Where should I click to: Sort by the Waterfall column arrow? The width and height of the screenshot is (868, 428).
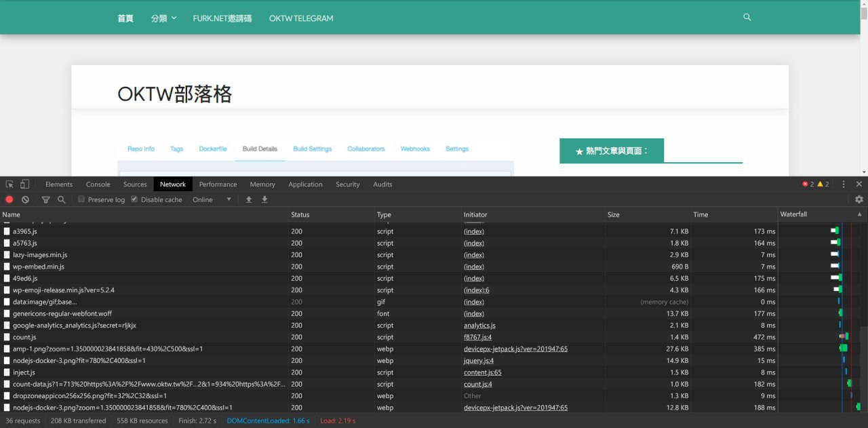[x=861, y=214]
